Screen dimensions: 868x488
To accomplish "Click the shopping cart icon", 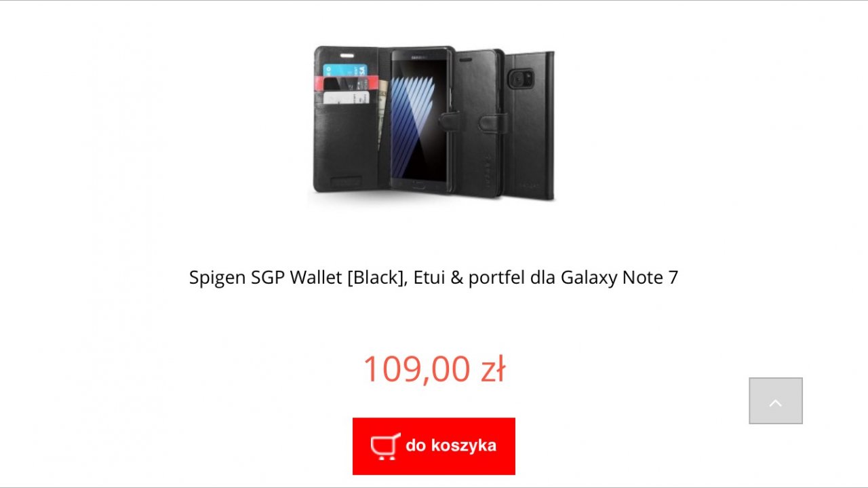I will click(385, 447).
